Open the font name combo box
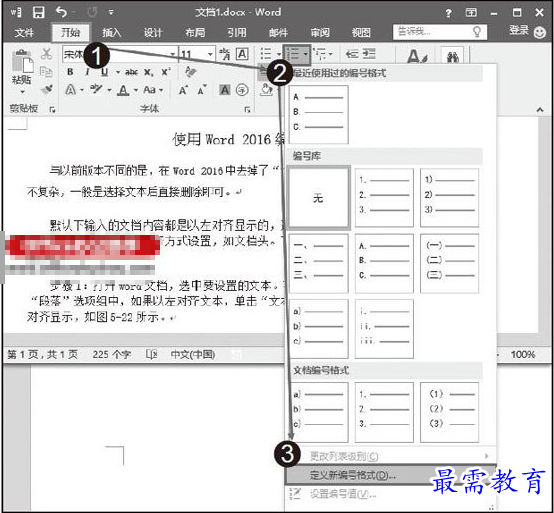 pyautogui.click(x=120, y=54)
